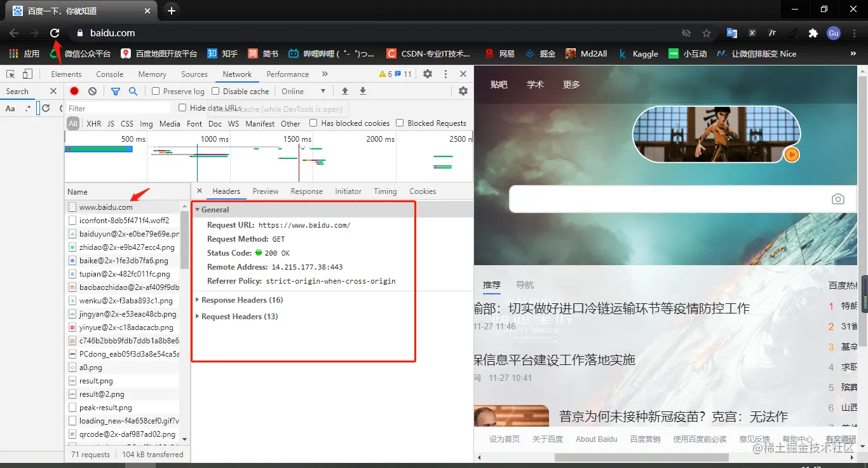Toggle regular expression search
868x468 pixels.
27,108
